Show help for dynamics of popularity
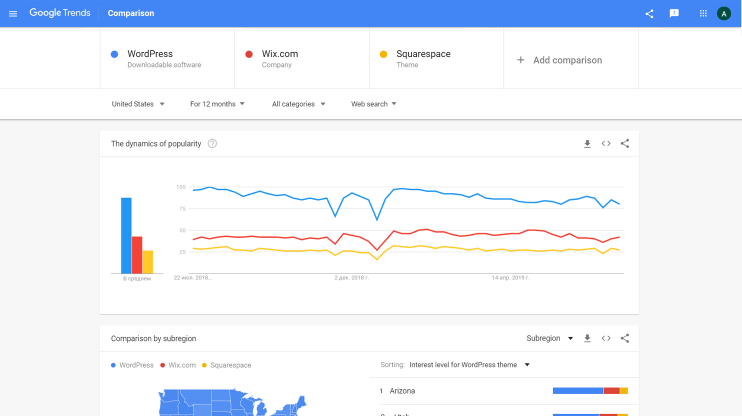Viewport: 742px width, 416px height. [x=212, y=143]
